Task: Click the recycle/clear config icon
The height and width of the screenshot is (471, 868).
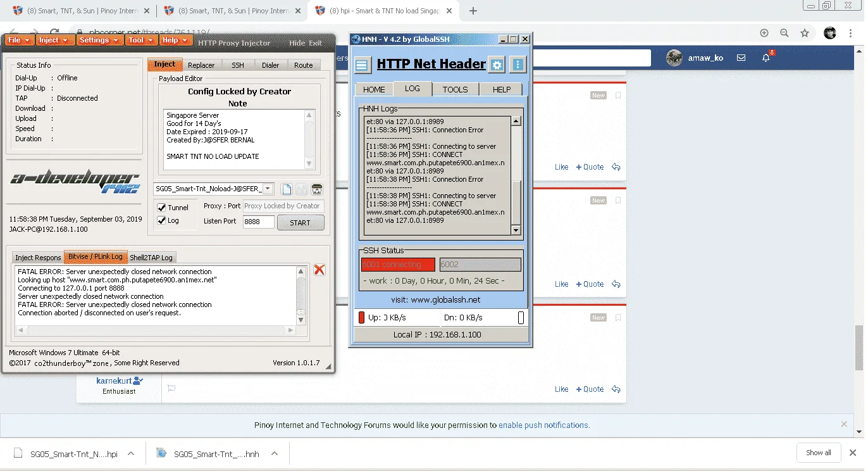Action: pyautogui.click(x=317, y=189)
